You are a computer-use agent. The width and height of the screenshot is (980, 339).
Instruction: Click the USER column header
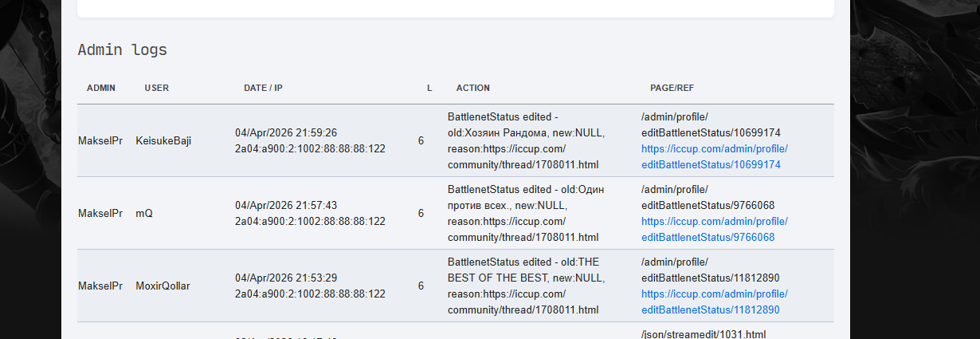click(156, 88)
